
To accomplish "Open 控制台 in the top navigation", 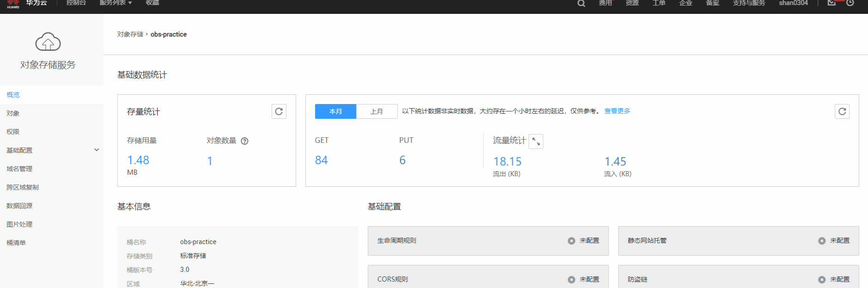I will pyautogui.click(x=76, y=3).
